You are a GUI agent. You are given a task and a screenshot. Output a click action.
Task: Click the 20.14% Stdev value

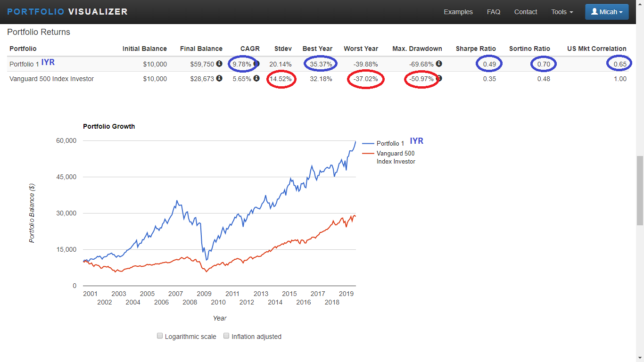point(280,64)
